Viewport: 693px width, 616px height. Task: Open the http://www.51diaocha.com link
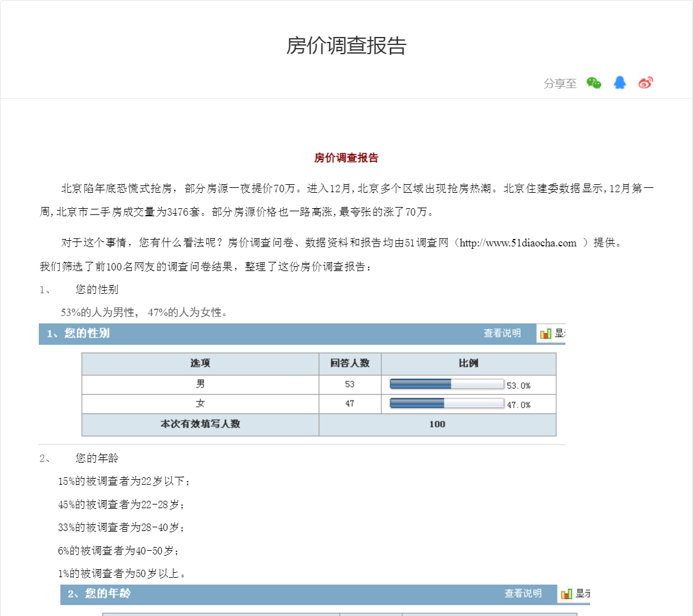(x=518, y=243)
